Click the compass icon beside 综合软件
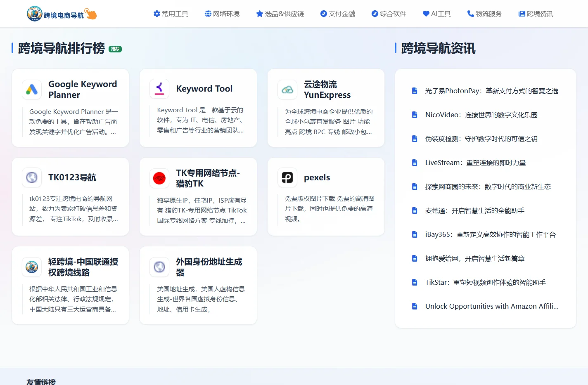Viewport: 588px width, 385px height. pos(375,14)
